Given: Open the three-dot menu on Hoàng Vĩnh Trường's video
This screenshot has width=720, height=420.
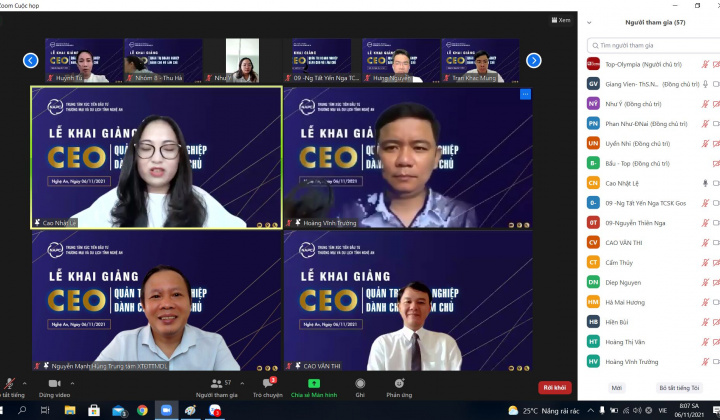Looking at the screenshot, I should tap(525, 94).
